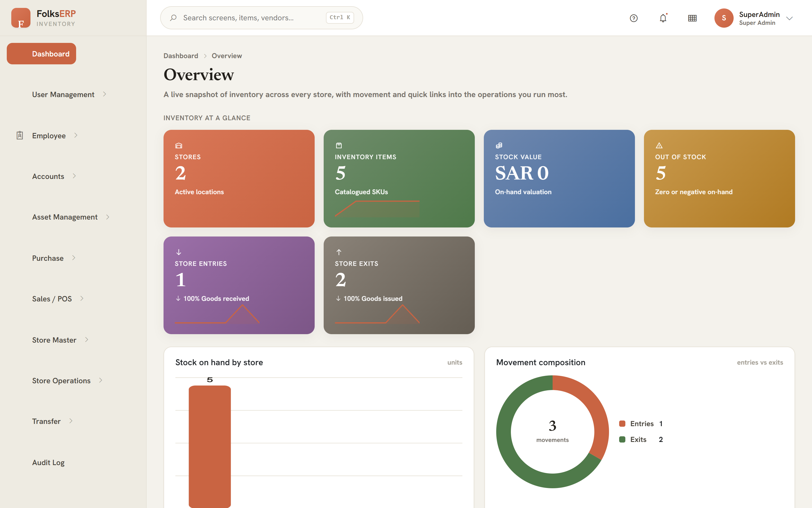This screenshot has height=508, width=812.
Task: Click the Out of Stock warning icon
Action: tap(659, 145)
